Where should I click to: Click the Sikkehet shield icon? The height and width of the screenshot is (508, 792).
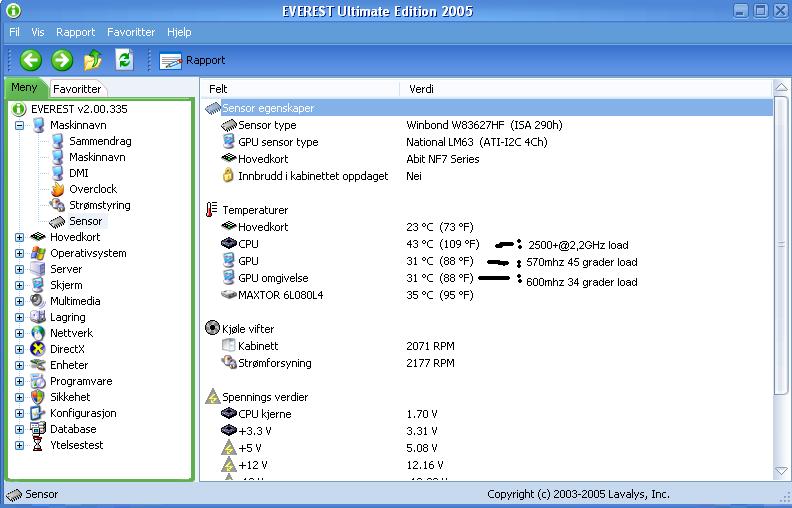(x=37, y=397)
